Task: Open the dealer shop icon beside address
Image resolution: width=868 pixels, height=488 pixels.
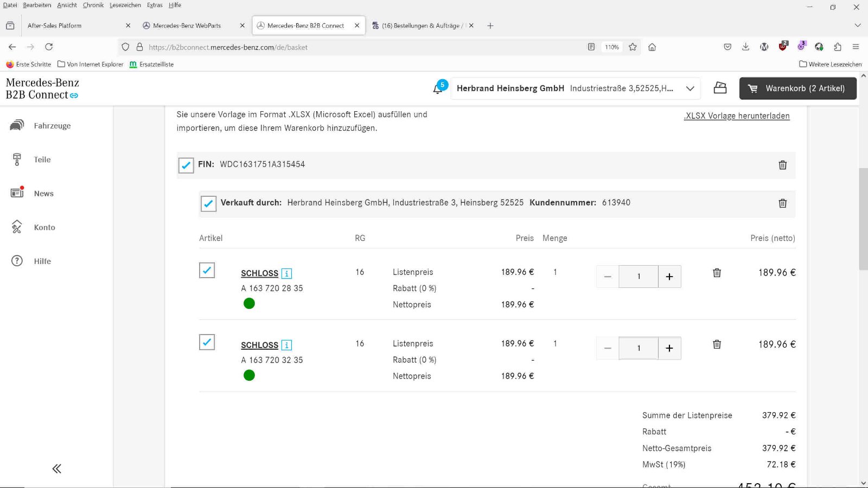Action: 720,88
